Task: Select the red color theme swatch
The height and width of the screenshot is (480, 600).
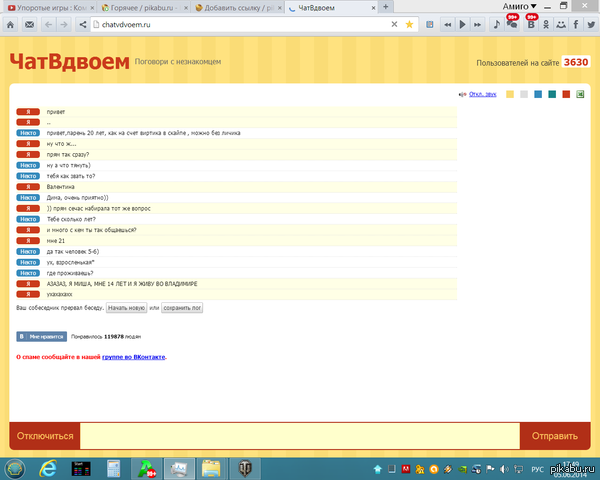Action: (565, 94)
